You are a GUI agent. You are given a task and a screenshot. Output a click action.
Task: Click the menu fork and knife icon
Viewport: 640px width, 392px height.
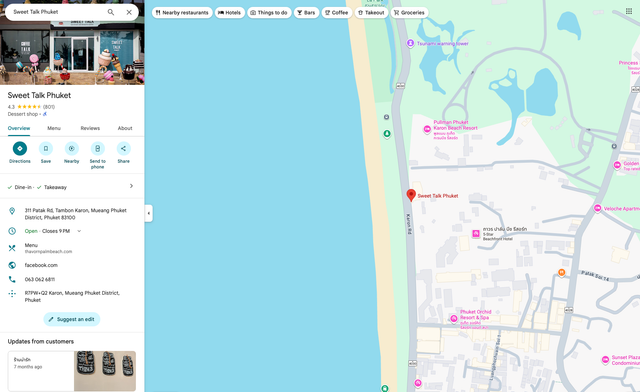click(x=12, y=248)
